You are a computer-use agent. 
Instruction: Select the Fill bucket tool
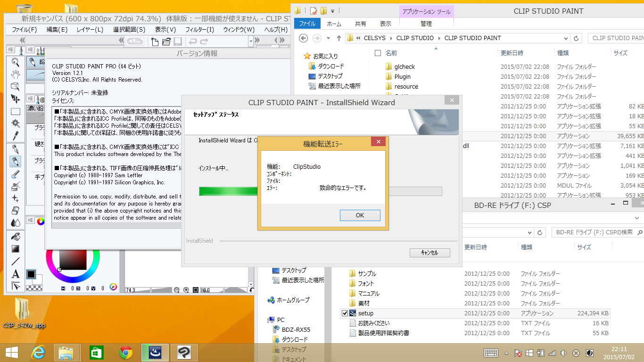(x=16, y=237)
